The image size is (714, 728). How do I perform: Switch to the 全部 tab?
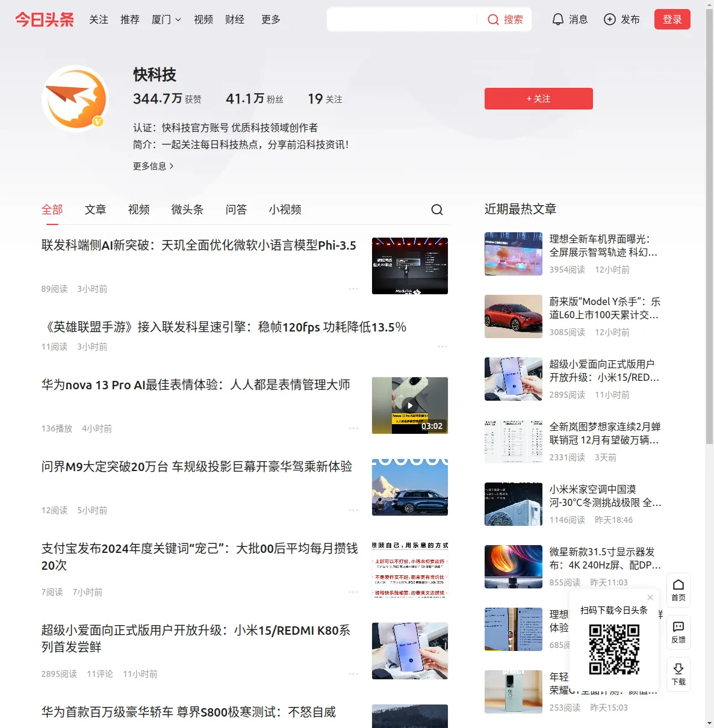click(52, 209)
